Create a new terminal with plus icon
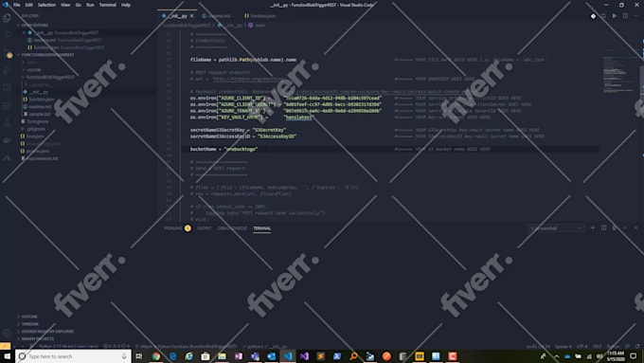Viewport: 644px width, 363px height. coord(592,227)
